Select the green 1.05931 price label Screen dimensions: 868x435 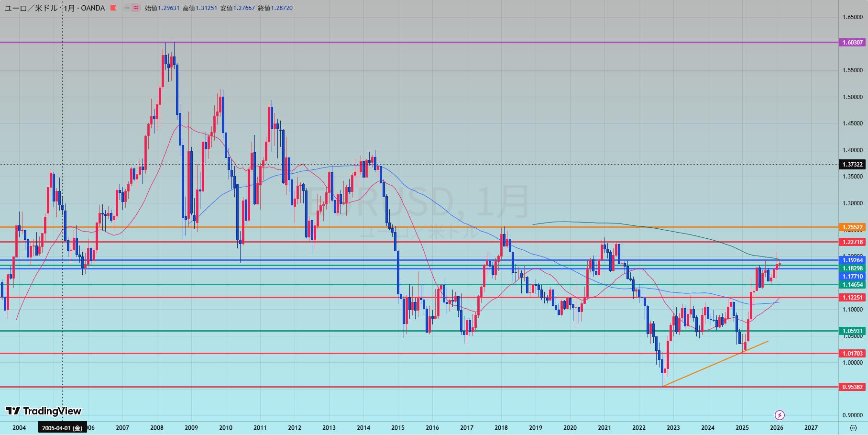point(852,331)
